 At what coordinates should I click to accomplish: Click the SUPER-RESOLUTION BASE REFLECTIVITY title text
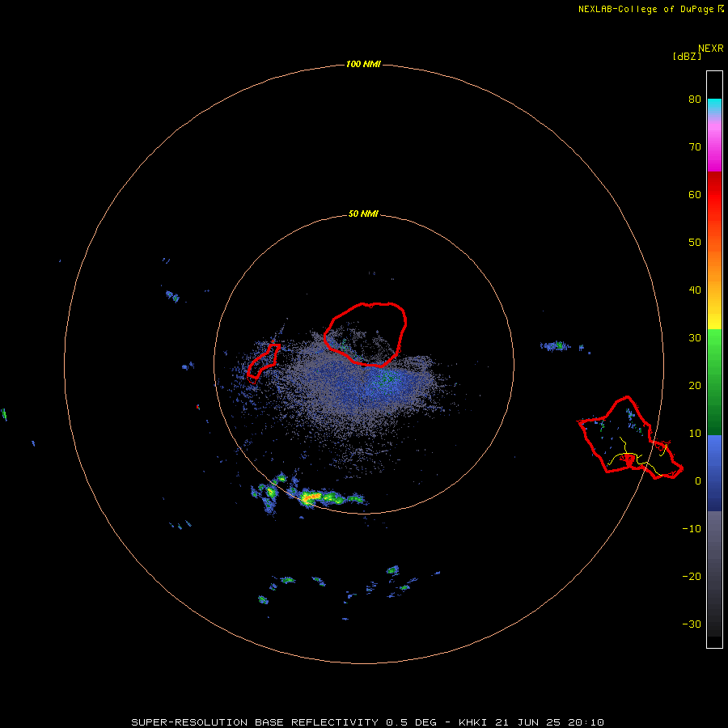[255, 722]
